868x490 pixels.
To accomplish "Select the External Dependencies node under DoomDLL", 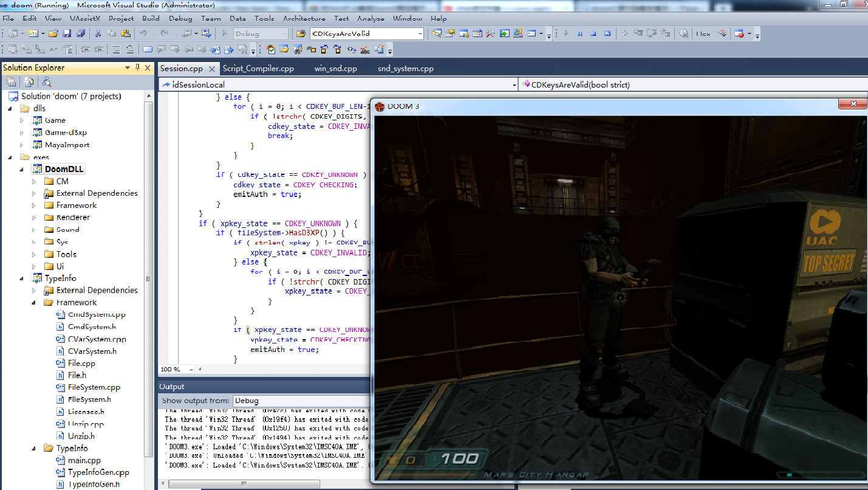I will coord(97,193).
